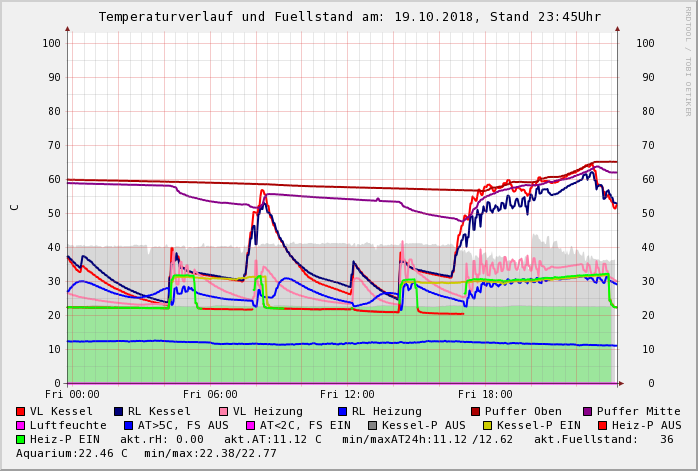
Task: Click the magenta Luftfeuchte legend swatch
Action: [21, 425]
